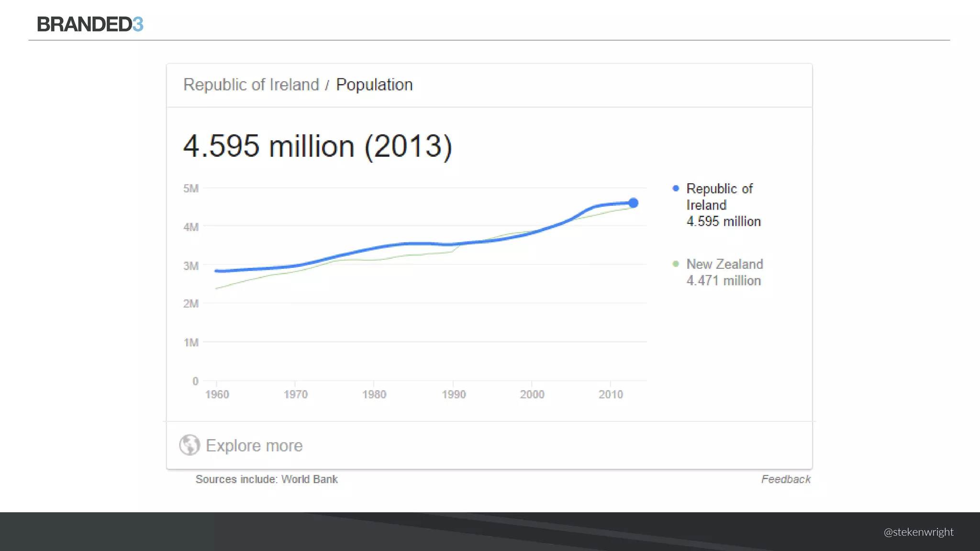Click the 4.471 million New Zealand value
Viewport: 980px width, 551px height.
[724, 281]
